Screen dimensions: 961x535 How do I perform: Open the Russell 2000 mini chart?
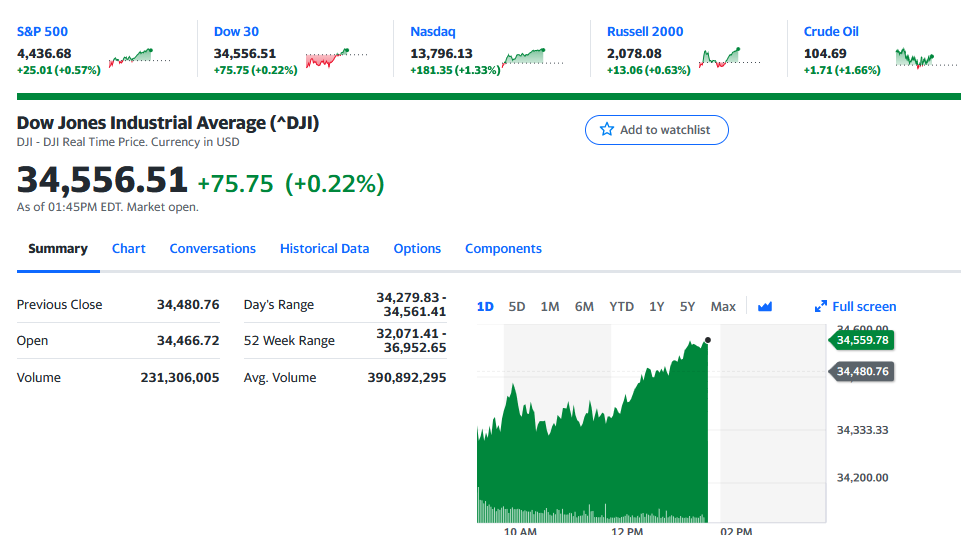click(729, 58)
